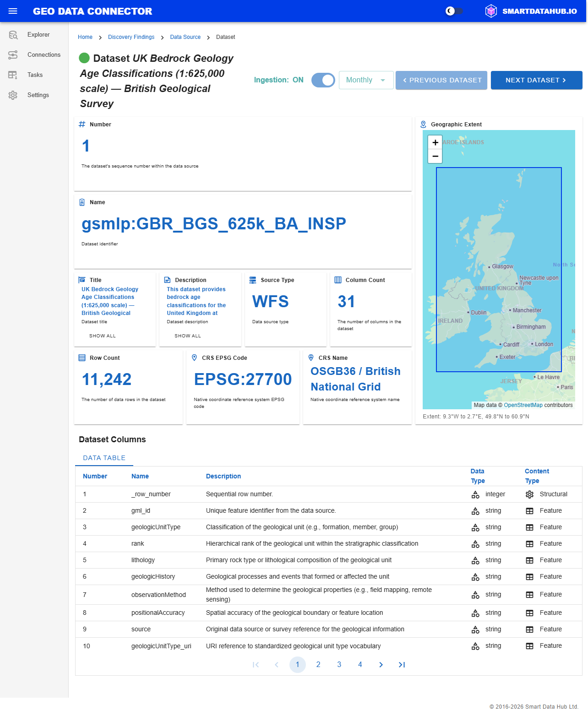
Task: Click Structural gear icon for _row_number
Action: tap(529, 494)
